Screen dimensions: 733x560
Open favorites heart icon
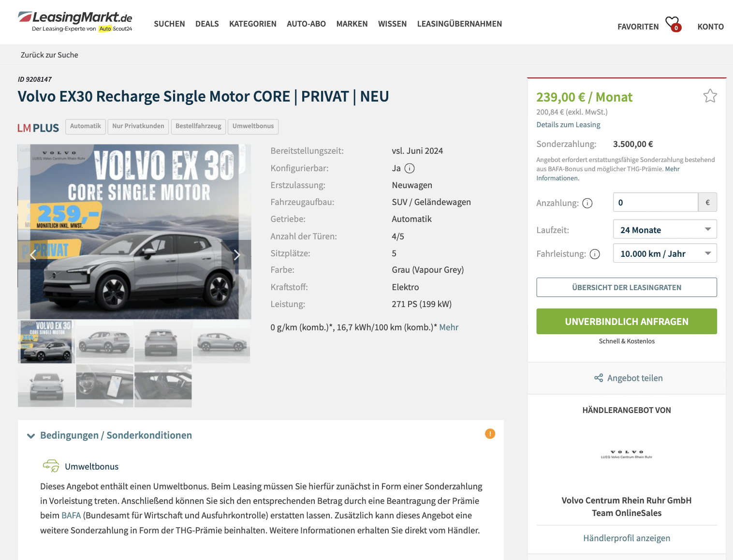[x=673, y=24]
